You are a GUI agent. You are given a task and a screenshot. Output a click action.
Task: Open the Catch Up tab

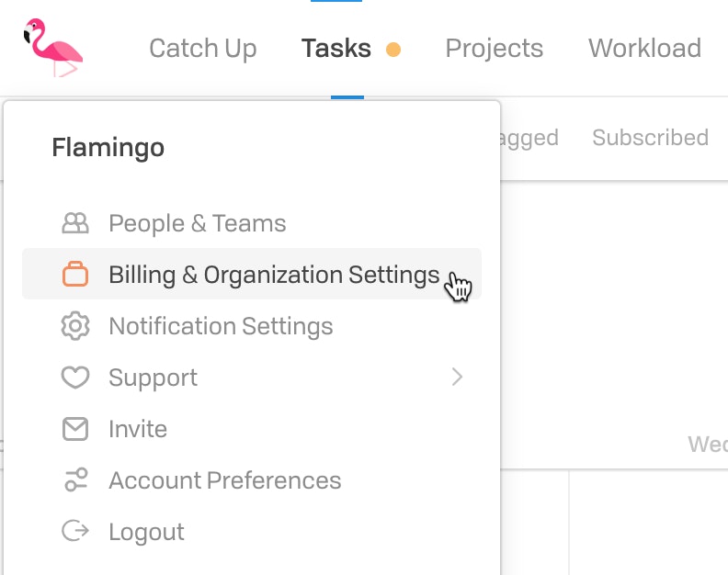tap(203, 49)
